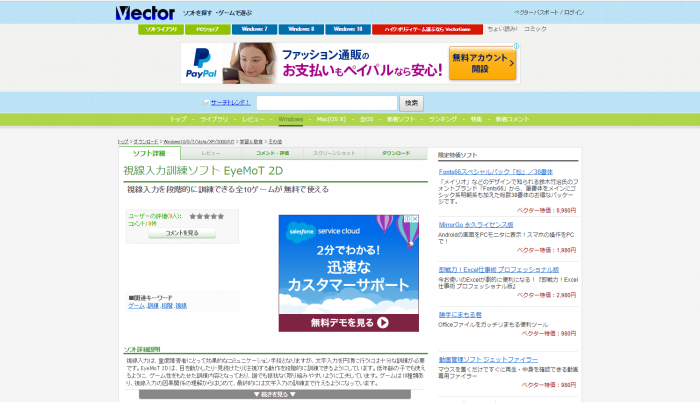The width and height of the screenshot is (700, 402).
Task: Open the ダウンロード tab
Action: (395, 153)
